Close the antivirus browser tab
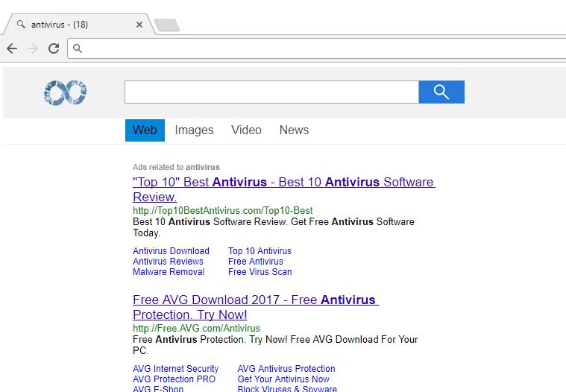Viewport: 566px width, 392px height. [139, 25]
